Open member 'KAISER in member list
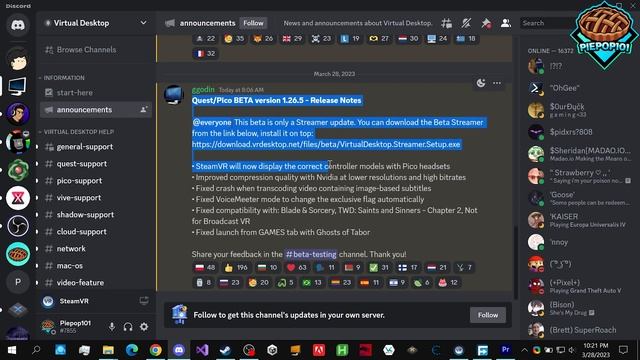640x360 pixels. click(578, 220)
